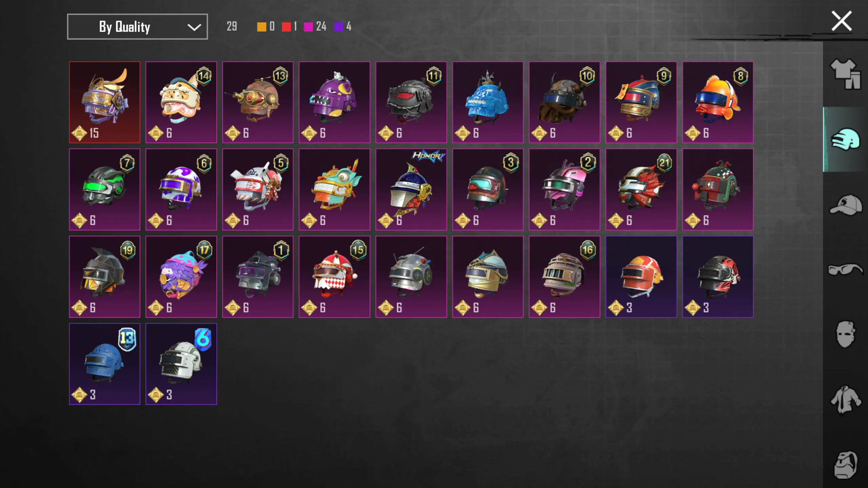The height and width of the screenshot is (488, 868).
Task: Select the helmet with the Honor badge
Action: (x=411, y=189)
